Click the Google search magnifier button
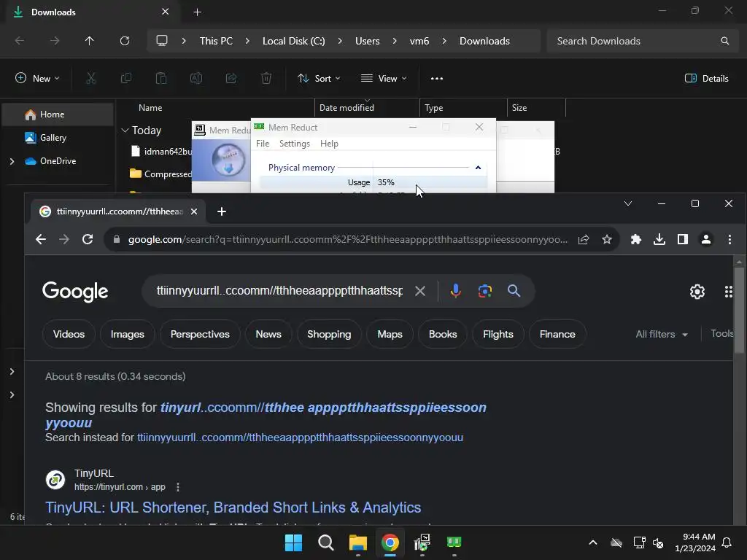 click(x=514, y=290)
